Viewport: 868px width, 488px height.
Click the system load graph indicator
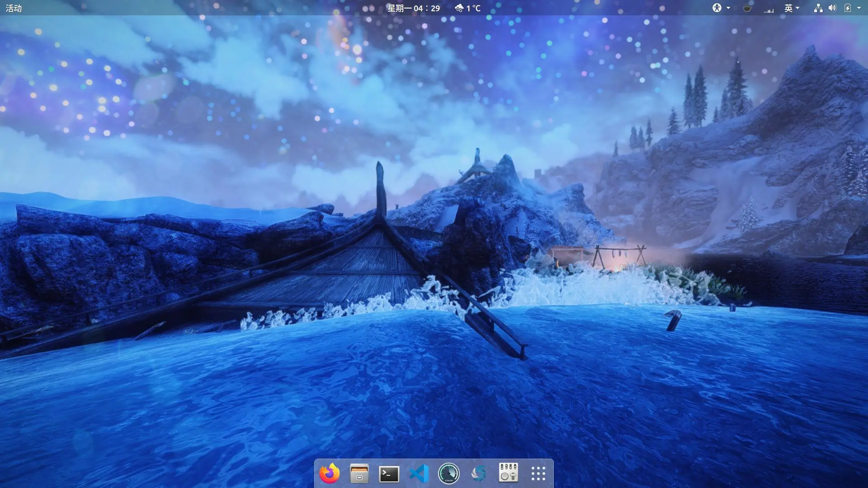[x=769, y=9]
